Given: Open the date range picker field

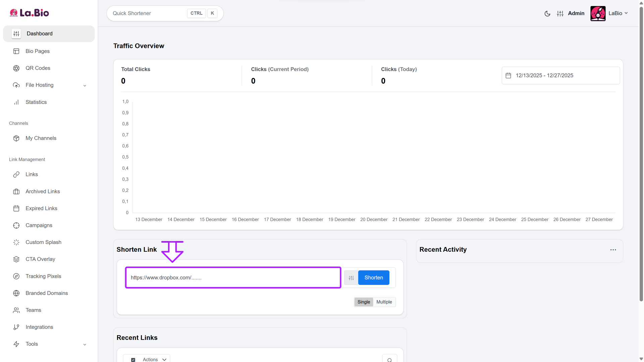Looking at the screenshot, I should [560, 76].
